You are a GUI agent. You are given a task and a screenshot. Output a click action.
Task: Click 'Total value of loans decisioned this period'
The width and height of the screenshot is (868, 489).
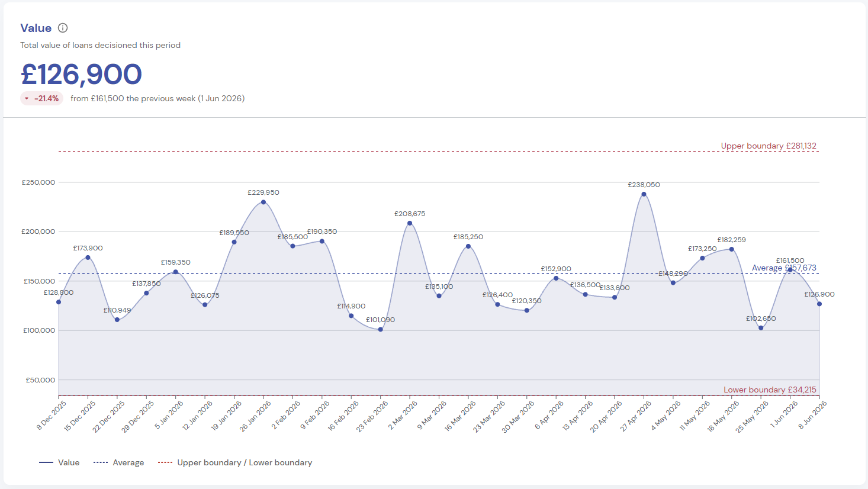pyautogui.click(x=100, y=45)
